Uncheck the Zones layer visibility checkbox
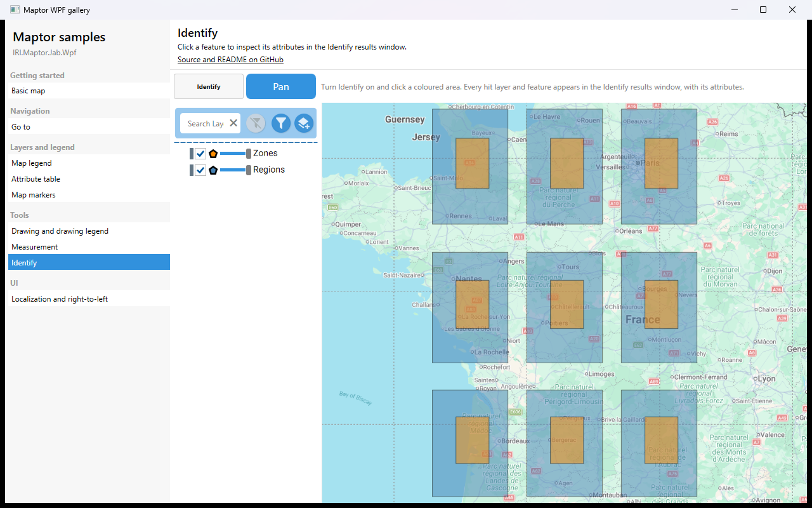The image size is (812, 508). (x=200, y=154)
